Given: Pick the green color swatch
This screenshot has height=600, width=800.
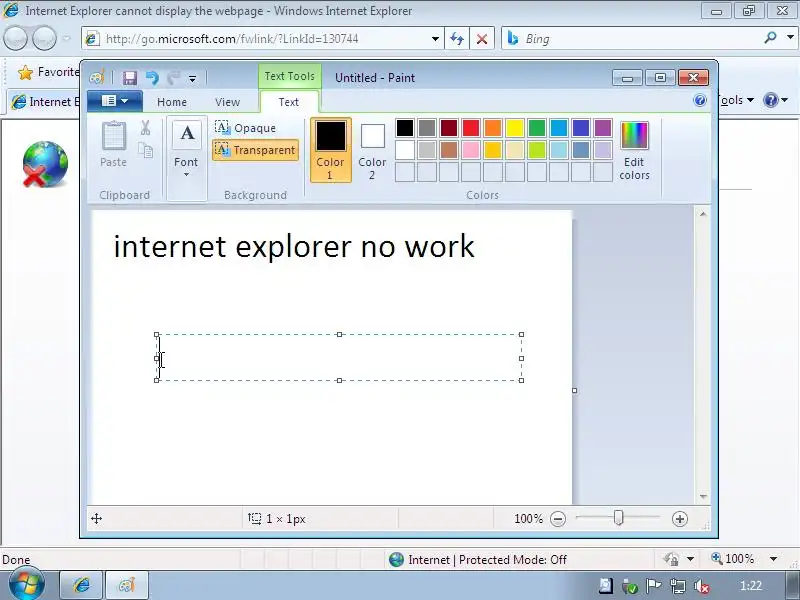Looking at the screenshot, I should coord(537,128).
